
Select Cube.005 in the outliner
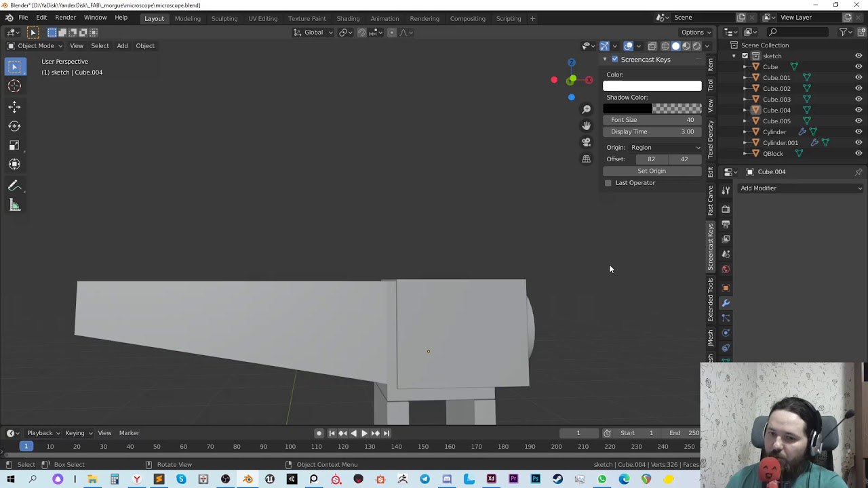[776, 121]
